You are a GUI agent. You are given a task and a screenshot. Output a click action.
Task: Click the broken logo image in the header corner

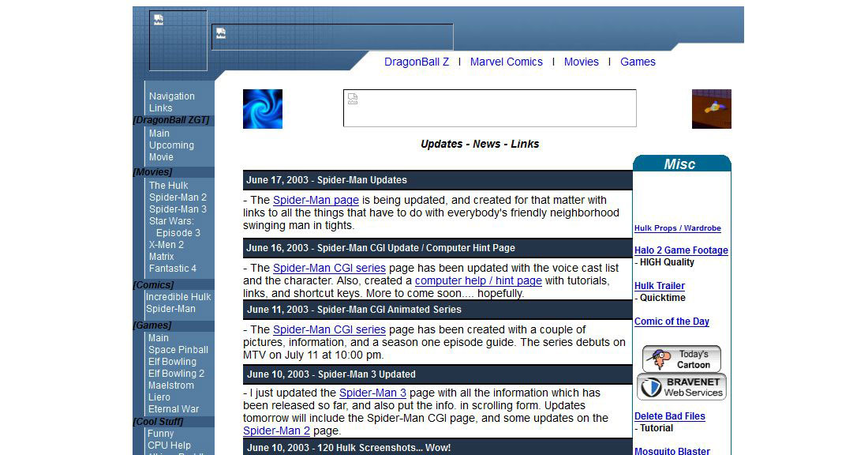pyautogui.click(x=178, y=40)
